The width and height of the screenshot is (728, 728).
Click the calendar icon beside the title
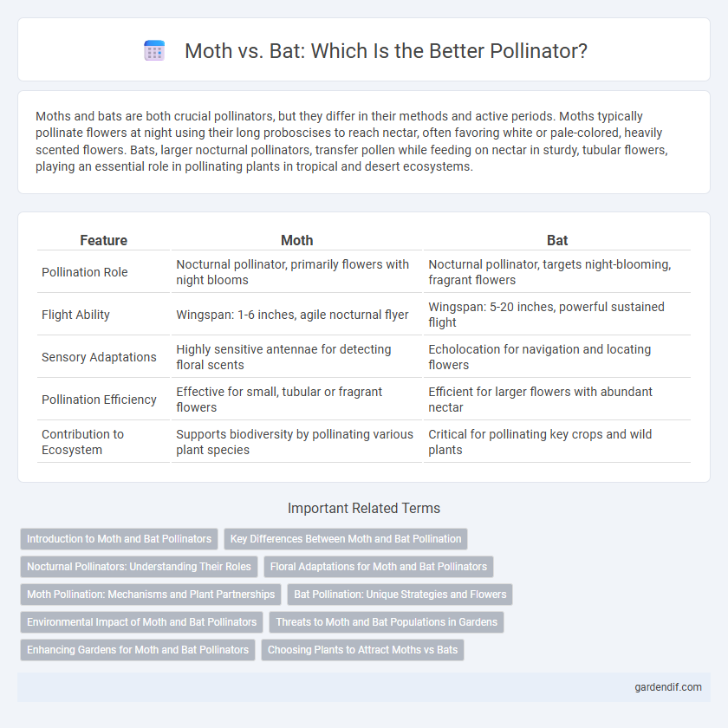(154, 50)
